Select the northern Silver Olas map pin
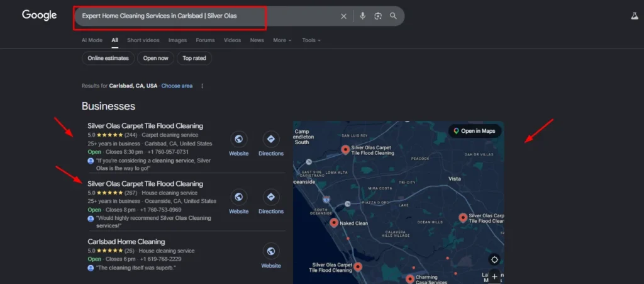 pos(345,150)
